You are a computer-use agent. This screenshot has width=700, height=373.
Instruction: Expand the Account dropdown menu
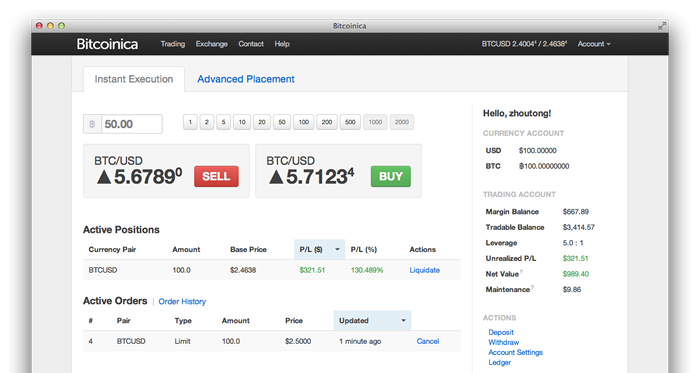[594, 44]
